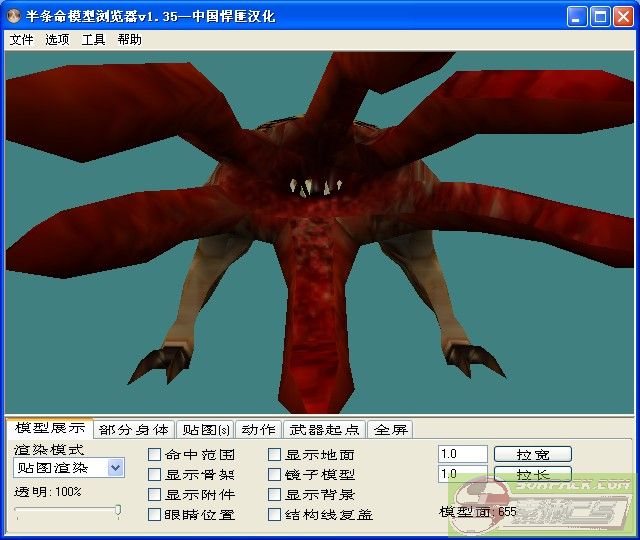Open the 选项 menu

[x=57, y=40]
